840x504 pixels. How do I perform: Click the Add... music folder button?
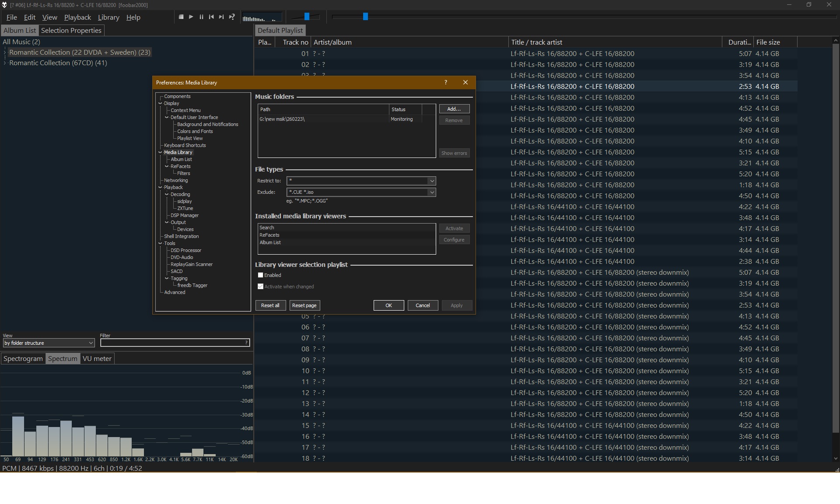tap(454, 109)
